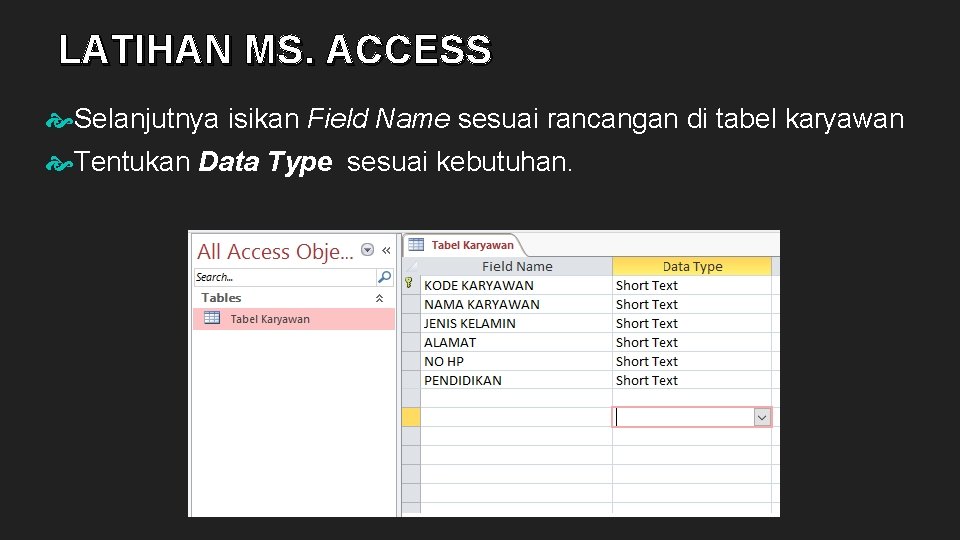
Task: Open the navigation pane options dropdown arrow
Action: pos(367,250)
